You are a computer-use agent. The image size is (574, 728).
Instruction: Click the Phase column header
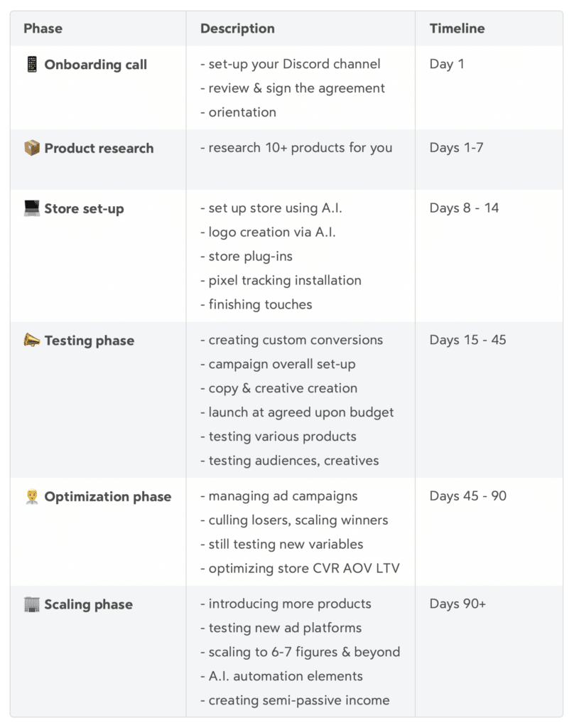[x=43, y=29]
